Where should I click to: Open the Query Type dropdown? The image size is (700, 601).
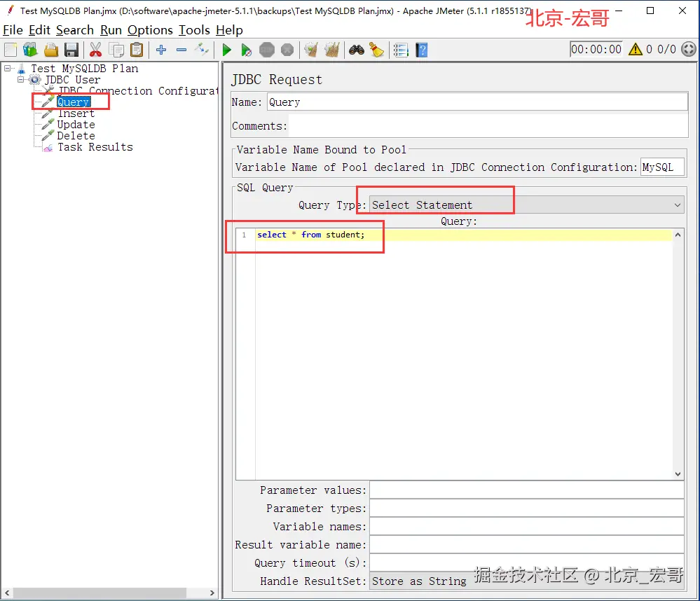527,205
